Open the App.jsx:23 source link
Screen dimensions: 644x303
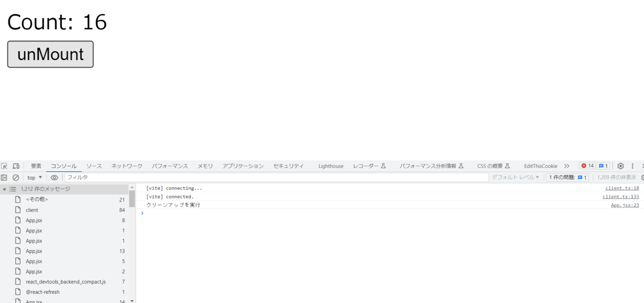[x=624, y=205]
